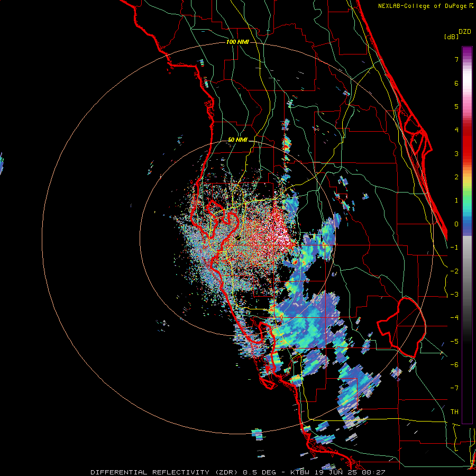The image size is (476, 476).
Task: Click legend value 1
Action: (x=456, y=200)
